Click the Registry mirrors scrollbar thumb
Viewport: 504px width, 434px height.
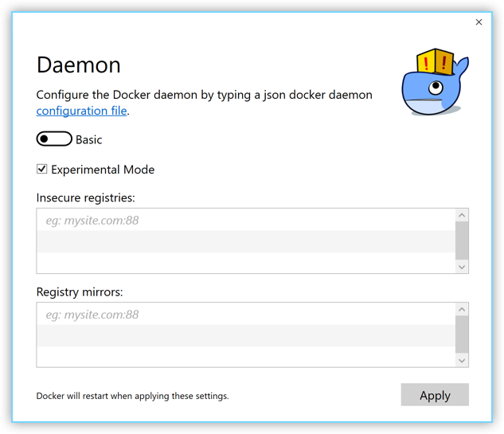(462, 334)
